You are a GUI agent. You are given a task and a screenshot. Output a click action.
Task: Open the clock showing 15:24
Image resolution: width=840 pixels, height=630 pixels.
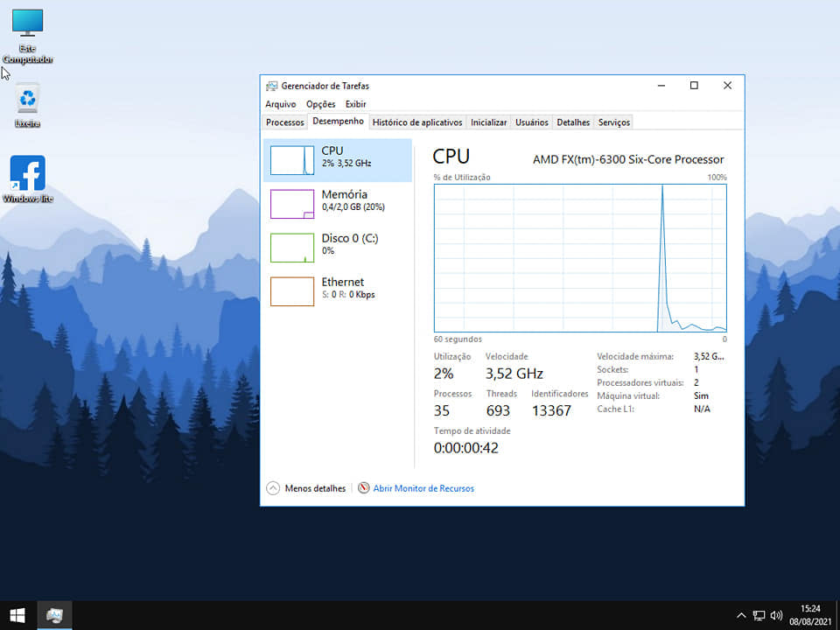coord(810,609)
